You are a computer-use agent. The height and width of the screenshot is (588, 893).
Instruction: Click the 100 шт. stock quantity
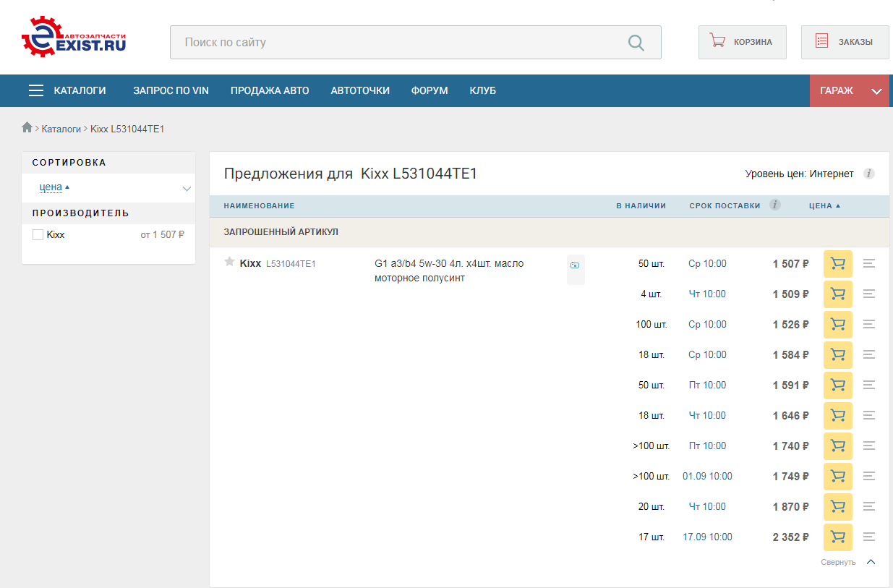click(x=651, y=325)
